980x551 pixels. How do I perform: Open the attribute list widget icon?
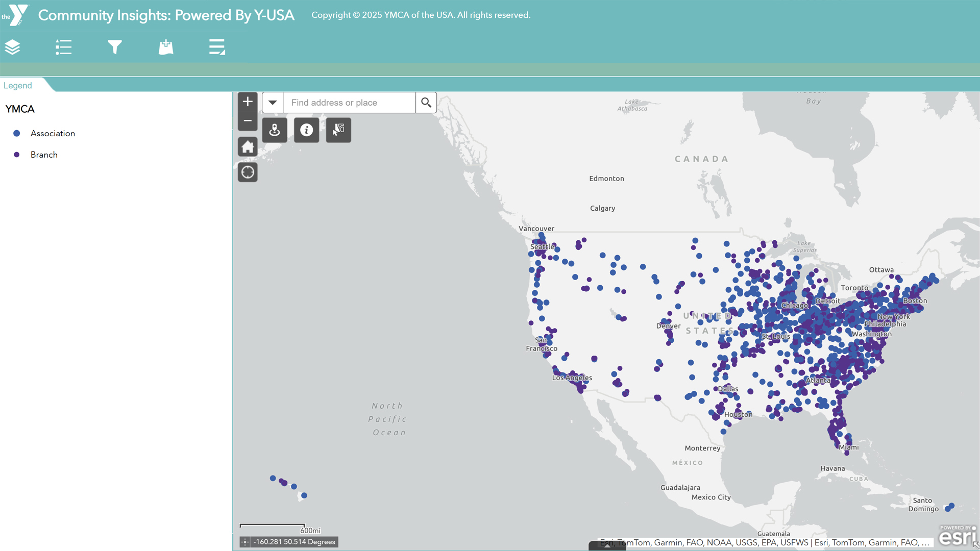(217, 47)
